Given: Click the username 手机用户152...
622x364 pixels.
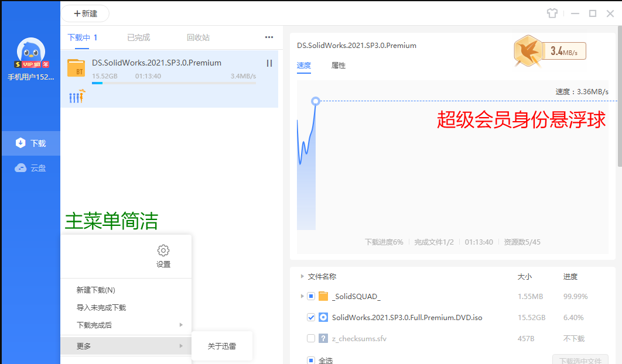Looking at the screenshot, I should click(x=31, y=77).
